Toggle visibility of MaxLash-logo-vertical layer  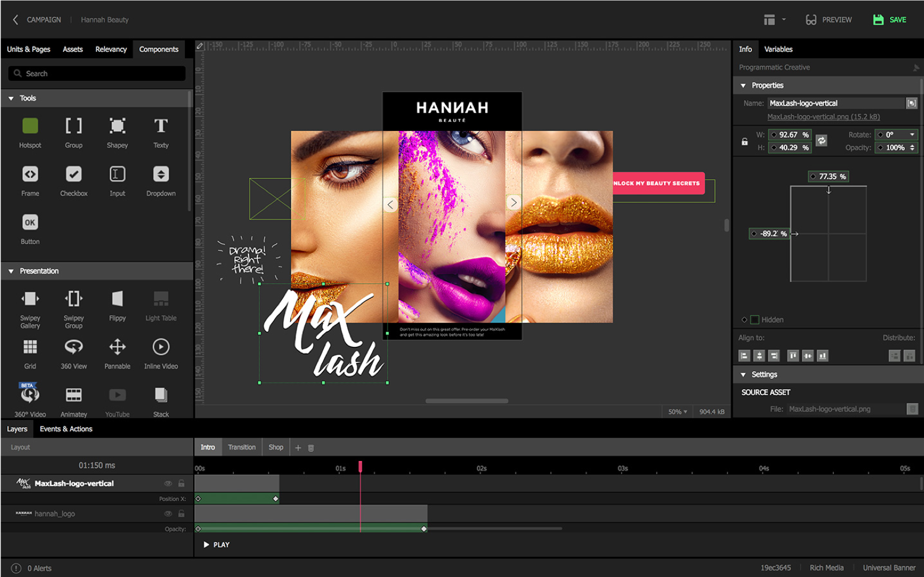(x=168, y=484)
